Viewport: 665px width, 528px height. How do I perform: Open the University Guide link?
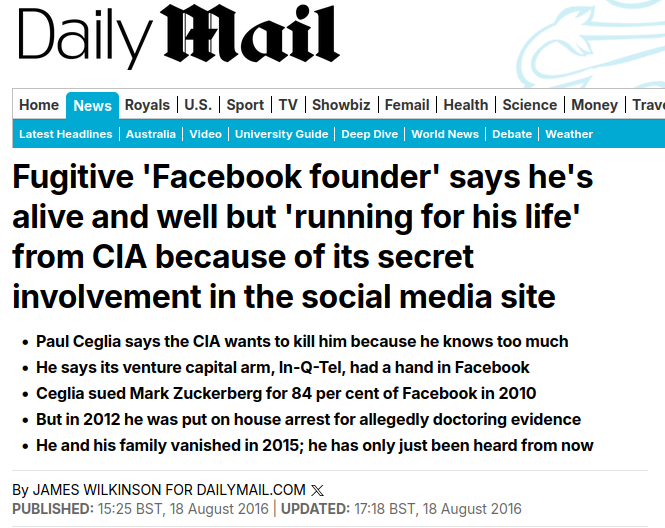click(x=282, y=134)
